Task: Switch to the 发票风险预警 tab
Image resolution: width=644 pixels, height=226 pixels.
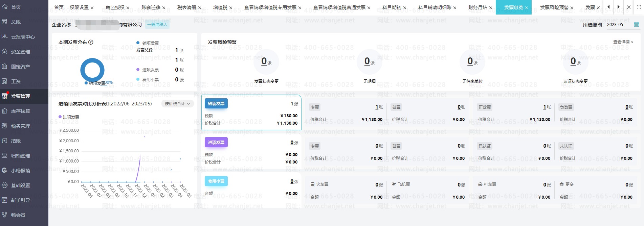Action: [554, 7]
